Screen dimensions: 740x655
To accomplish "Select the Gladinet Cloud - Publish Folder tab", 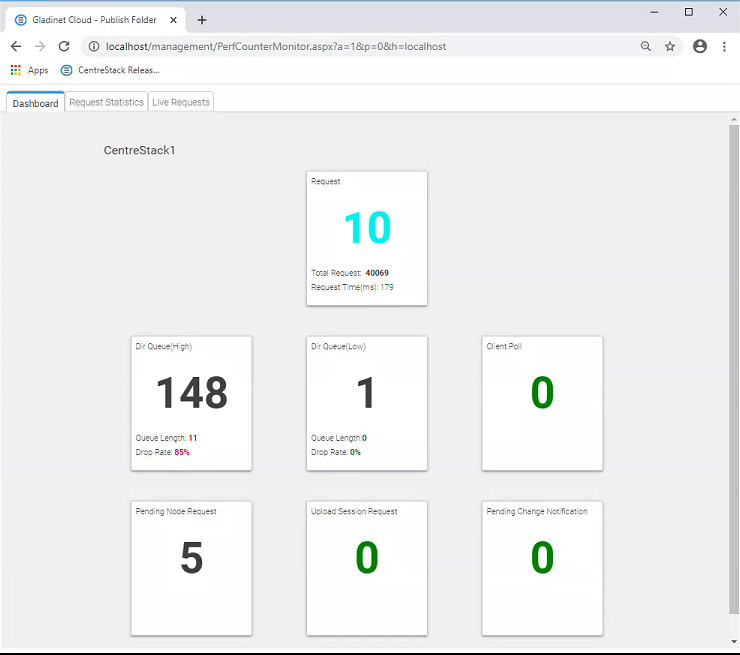I will [x=95, y=20].
